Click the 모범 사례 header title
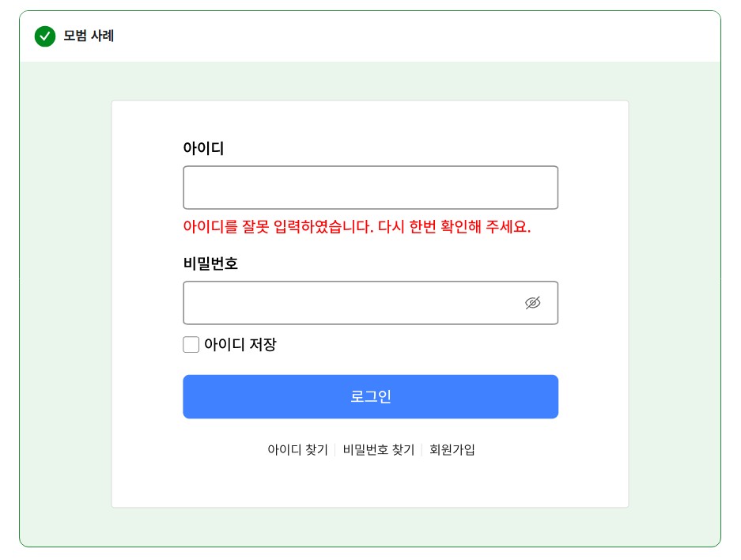741x560 pixels. 89,36
